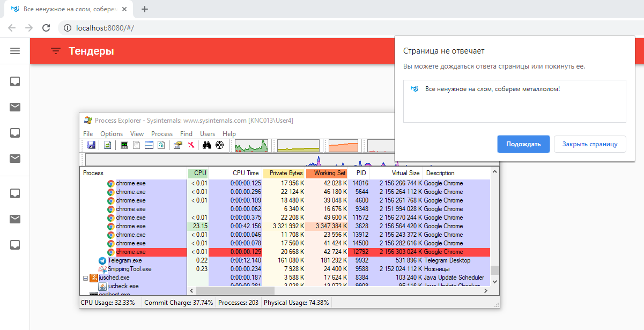
Task: Click the Refresh Now toolbar icon
Action: click(x=107, y=145)
